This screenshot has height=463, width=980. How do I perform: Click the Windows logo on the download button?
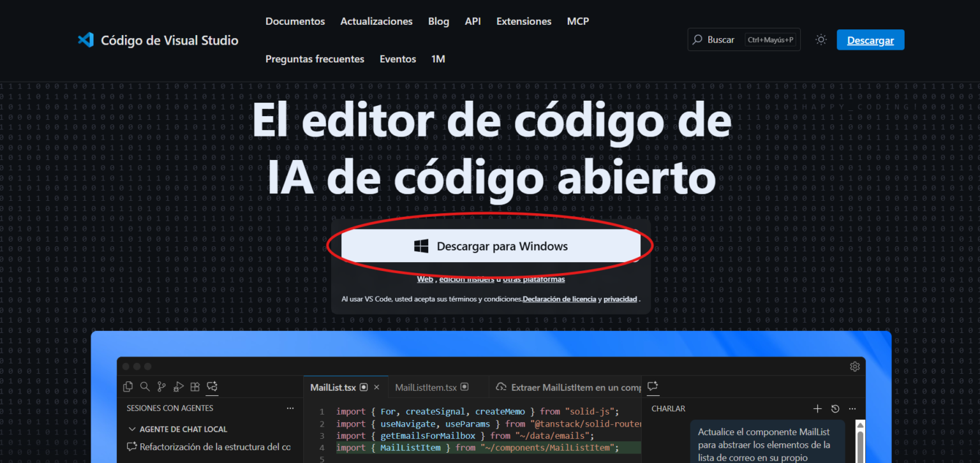click(x=421, y=246)
